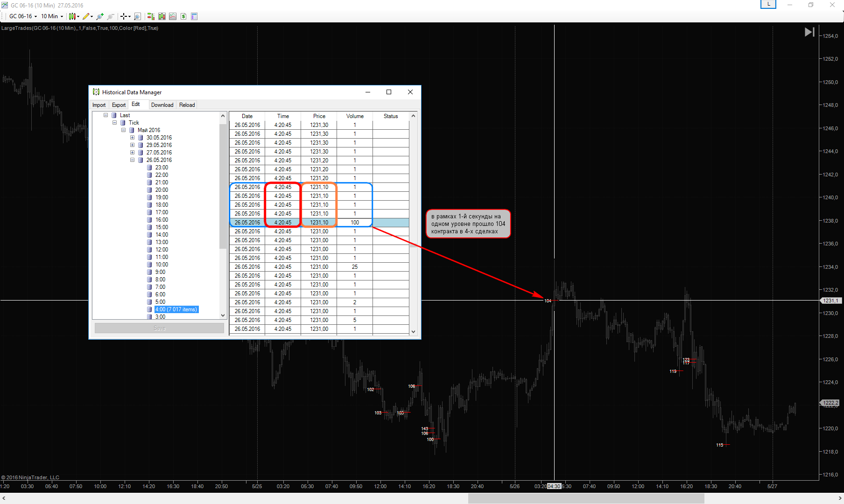Open the Strategies dollar-sign icon
This screenshot has width=844, height=504.
click(x=183, y=16)
